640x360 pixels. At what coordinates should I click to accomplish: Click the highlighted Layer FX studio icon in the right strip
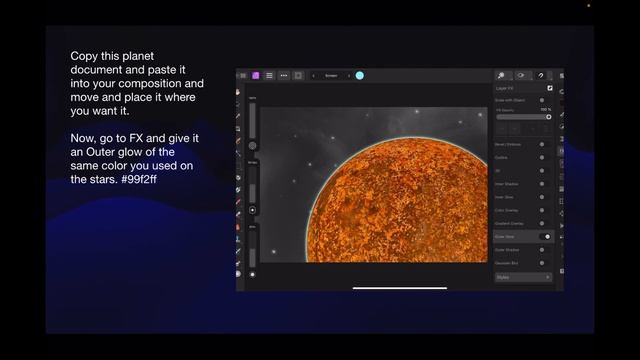(x=562, y=151)
